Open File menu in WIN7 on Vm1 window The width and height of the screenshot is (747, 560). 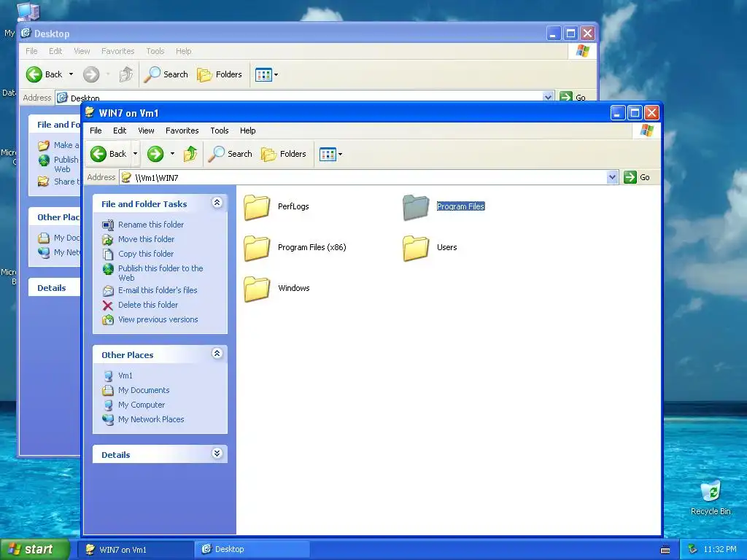click(x=96, y=131)
